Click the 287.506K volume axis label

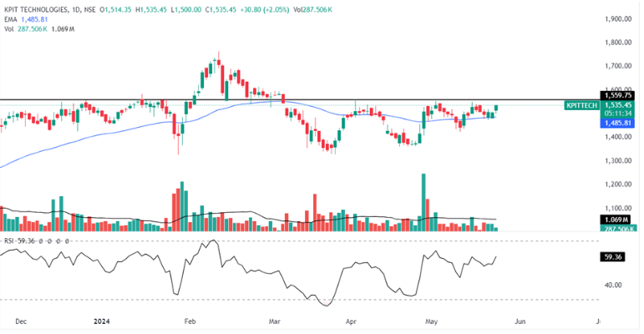point(617,228)
